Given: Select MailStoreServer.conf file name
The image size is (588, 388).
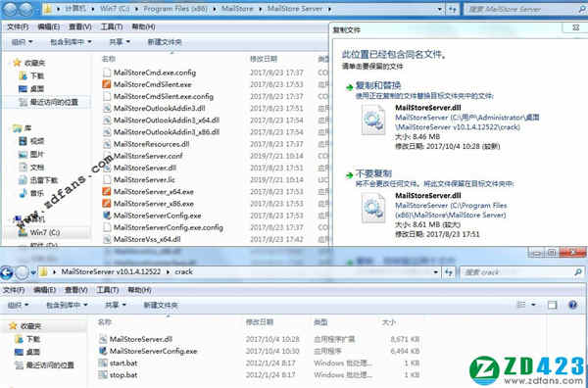Looking at the screenshot, I should coord(148,156).
